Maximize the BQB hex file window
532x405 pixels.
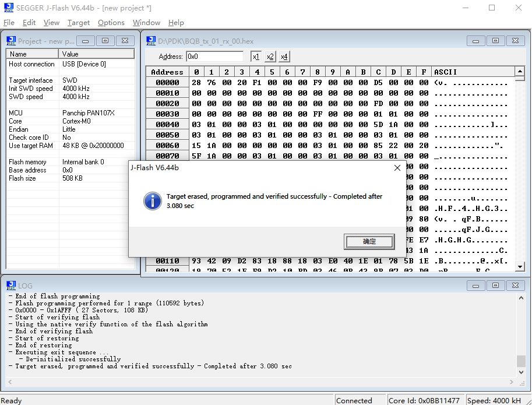point(495,41)
